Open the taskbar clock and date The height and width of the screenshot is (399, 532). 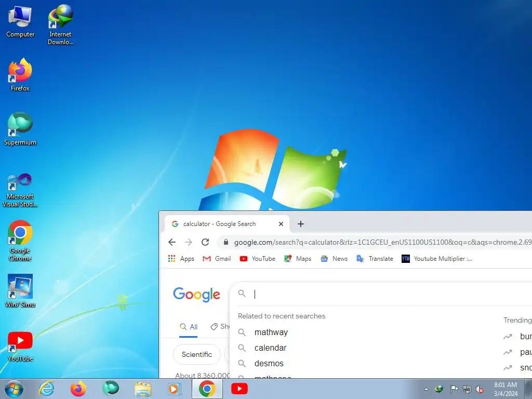[x=506, y=389]
